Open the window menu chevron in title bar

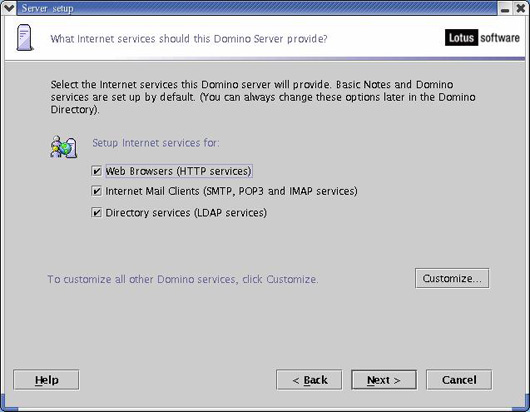coord(8,8)
